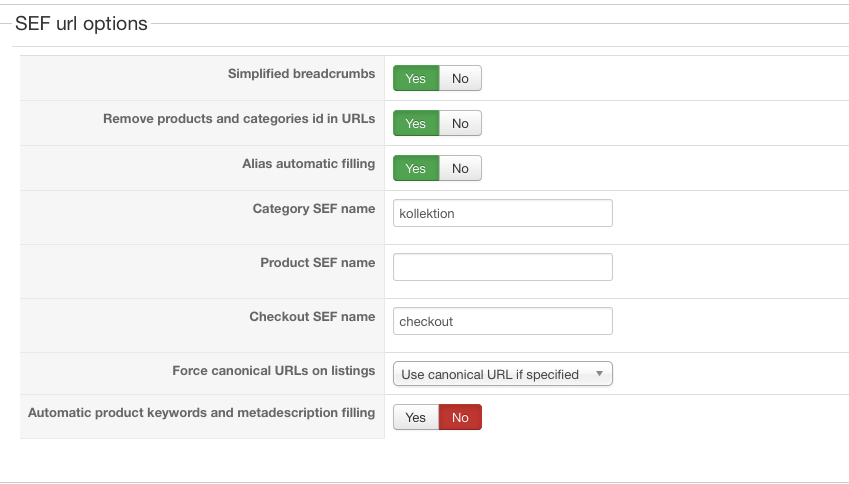This screenshot has width=849, height=484.
Task: Click the Category SEF name field
Action: click(x=502, y=213)
